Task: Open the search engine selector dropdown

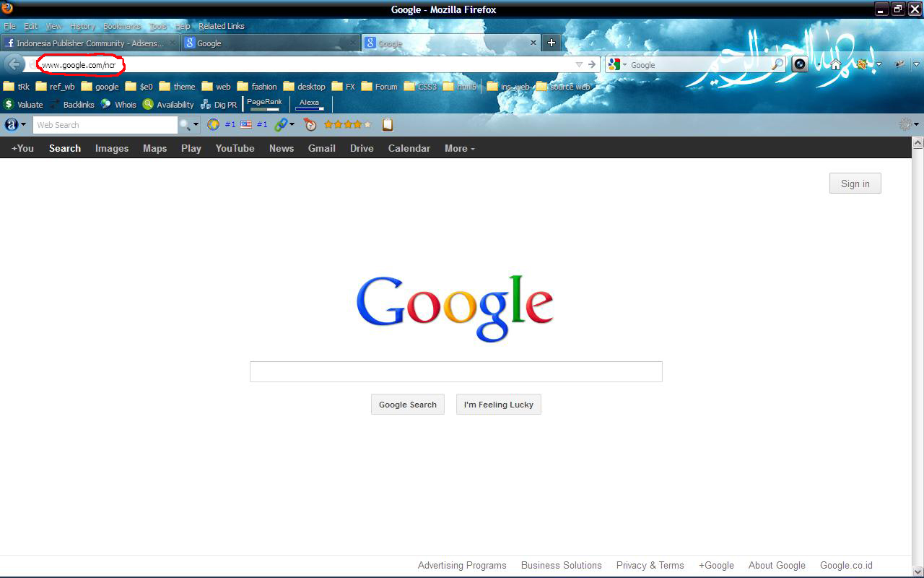Action: pyautogui.click(x=617, y=64)
